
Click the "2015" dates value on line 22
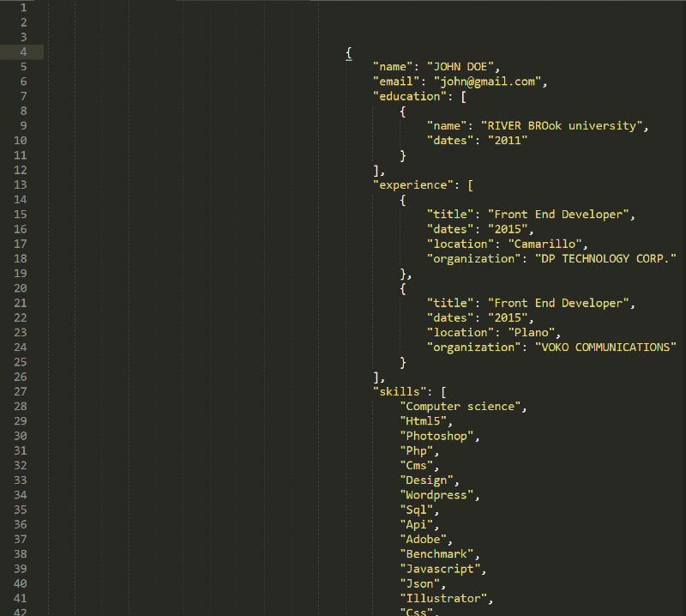coord(508,317)
